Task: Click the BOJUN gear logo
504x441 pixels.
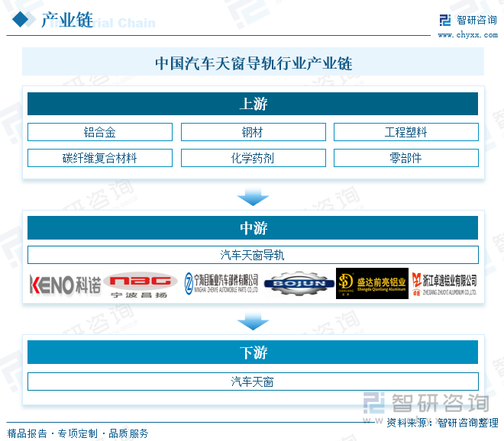Action: point(299,284)
